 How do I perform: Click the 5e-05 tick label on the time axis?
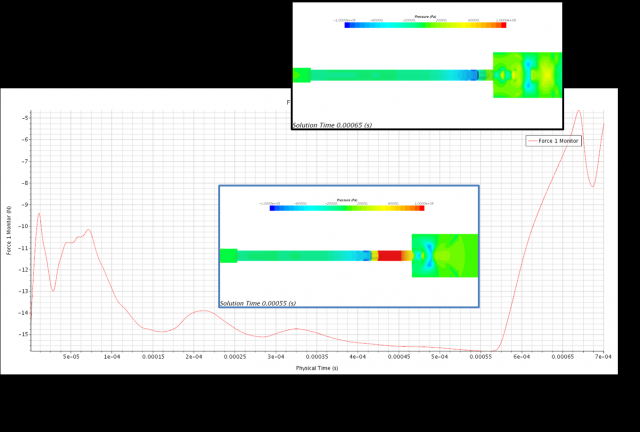click(72, 356)
